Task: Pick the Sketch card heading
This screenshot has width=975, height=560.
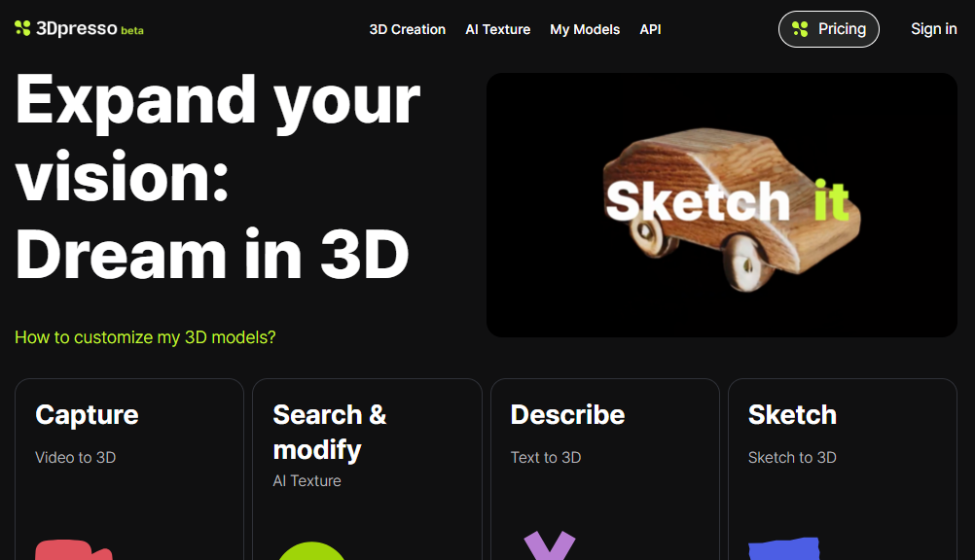Action: (792, 414)
